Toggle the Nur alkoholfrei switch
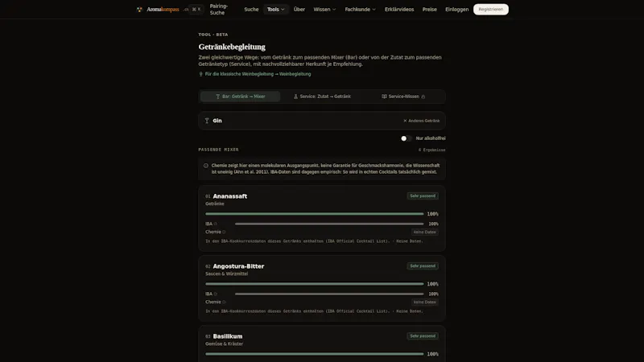Image resolution: width=644 pixels, height=362 pixels. pyautogui.click(x=406, y=138)
